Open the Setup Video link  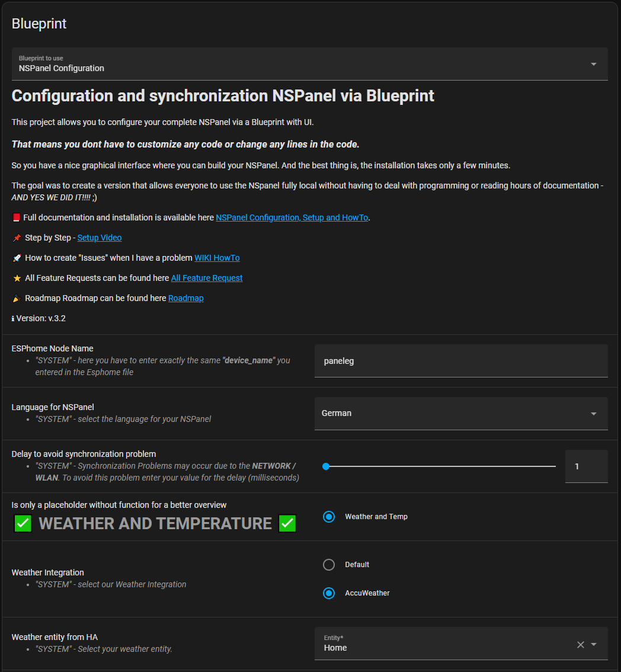(100, 238)
